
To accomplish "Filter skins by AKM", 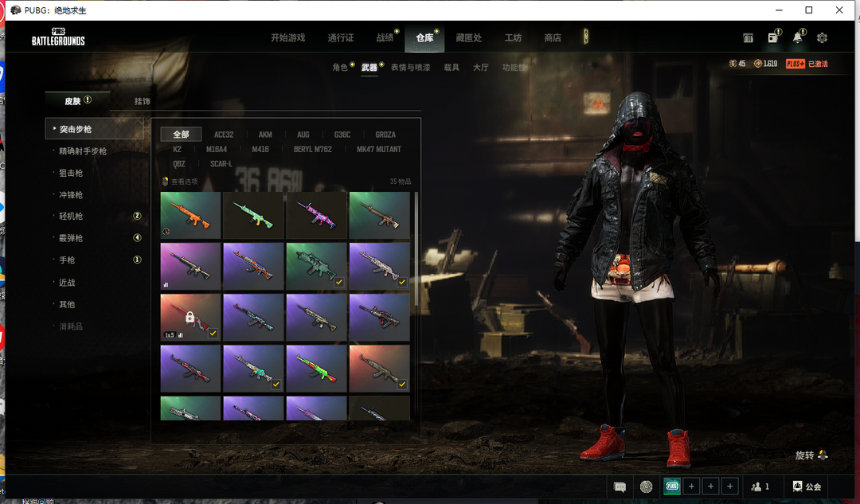I will tap(265, 135).
